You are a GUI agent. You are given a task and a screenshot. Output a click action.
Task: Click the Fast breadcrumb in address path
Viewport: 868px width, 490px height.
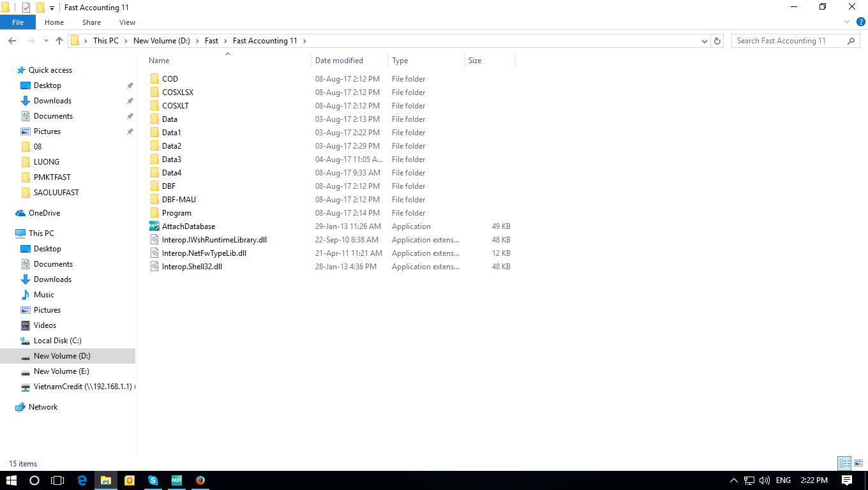[211, 41]
